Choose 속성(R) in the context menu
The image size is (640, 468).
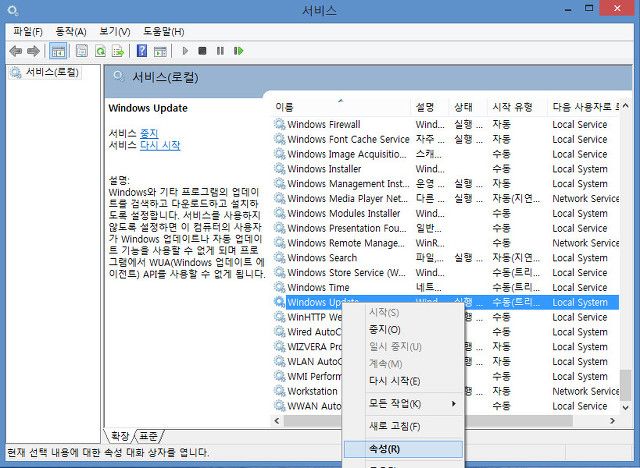403,449
